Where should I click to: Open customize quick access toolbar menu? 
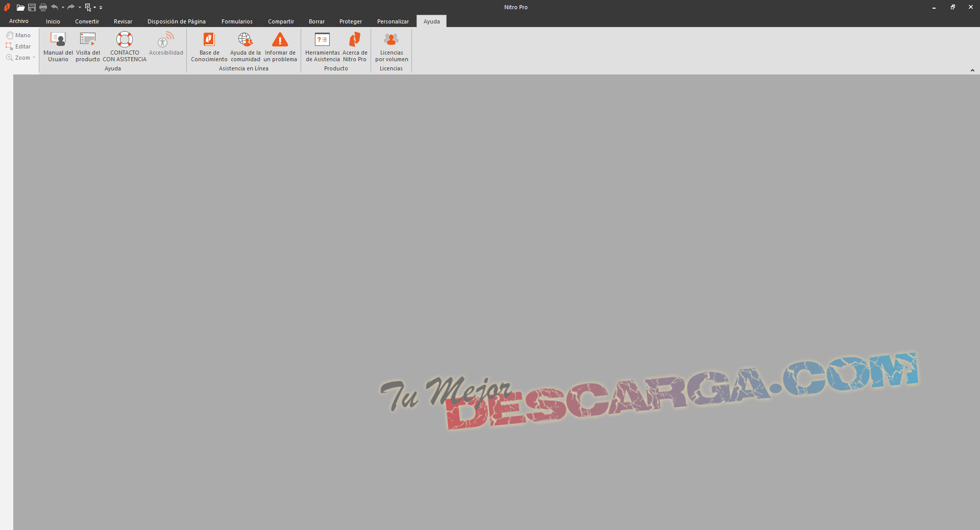[101, 7]
